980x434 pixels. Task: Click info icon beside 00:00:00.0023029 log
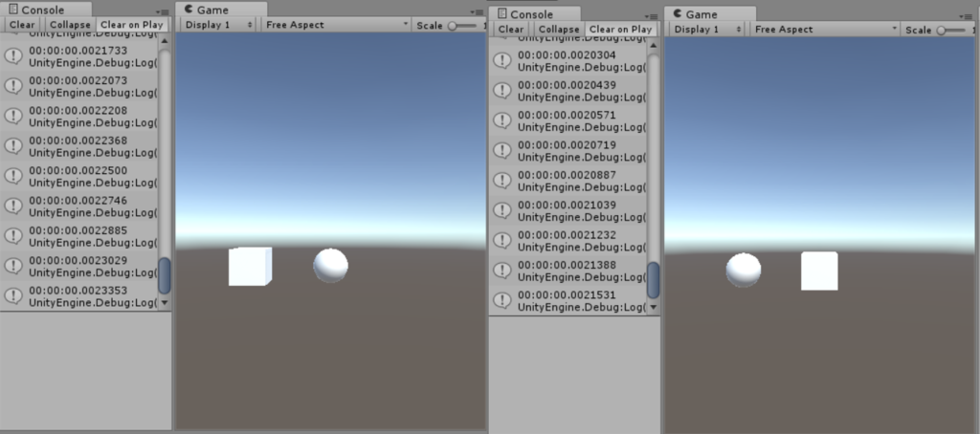coord(13,266)
